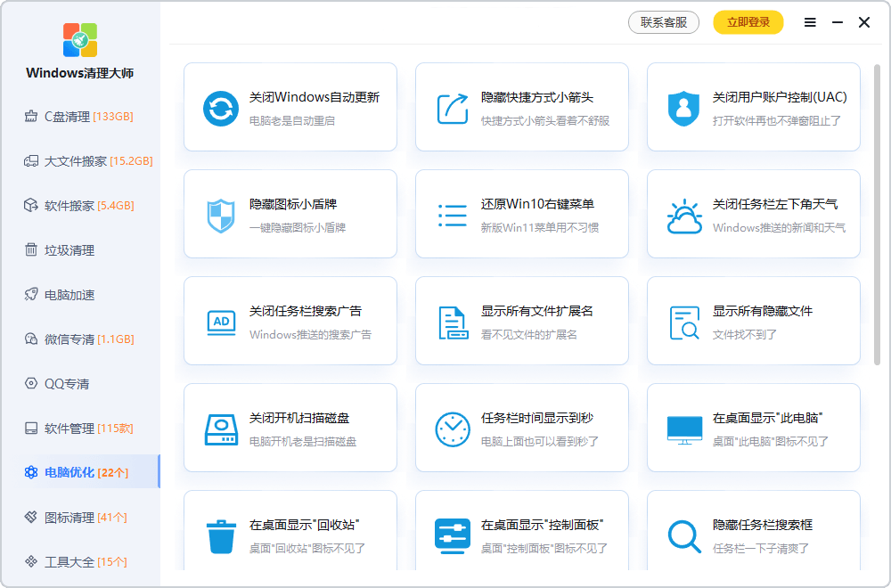Click the QQ专清 sidebar label

pos(67,384)
